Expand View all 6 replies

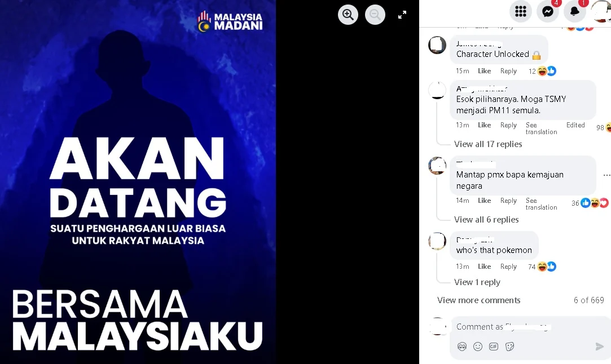[x=486, y=220]
